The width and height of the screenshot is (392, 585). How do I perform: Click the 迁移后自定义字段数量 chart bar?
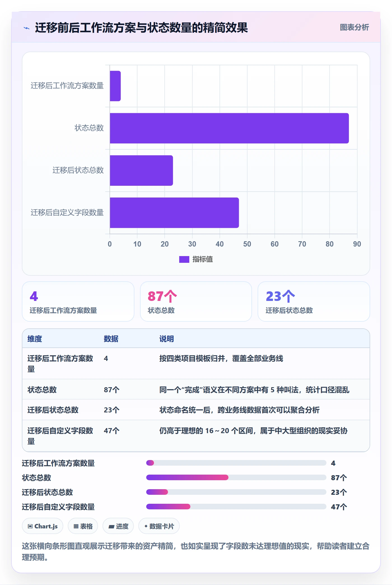(174, 213)
